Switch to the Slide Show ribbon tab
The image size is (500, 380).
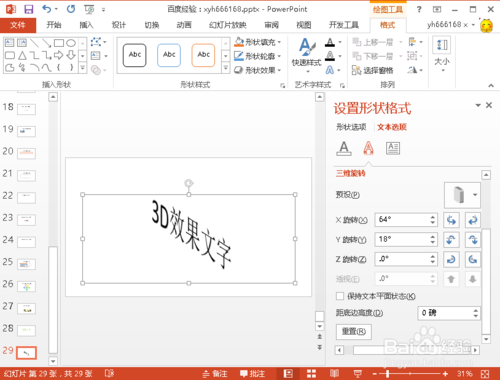click(x=228, y=25)
